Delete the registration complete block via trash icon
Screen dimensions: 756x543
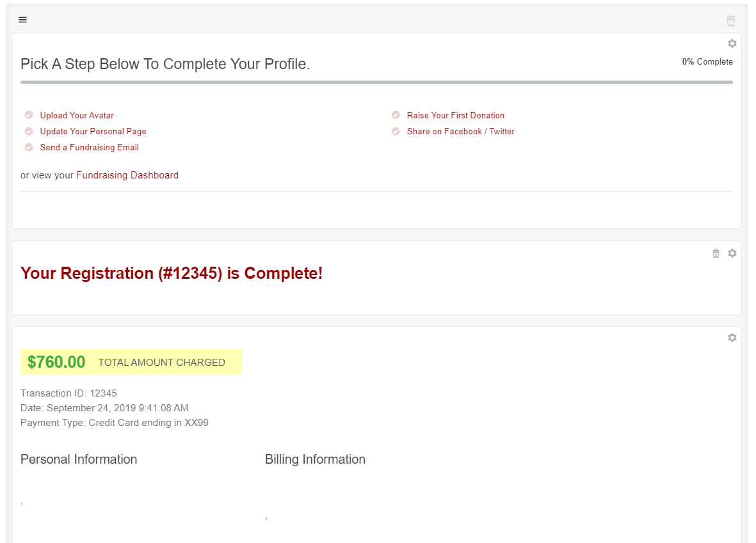716,253
